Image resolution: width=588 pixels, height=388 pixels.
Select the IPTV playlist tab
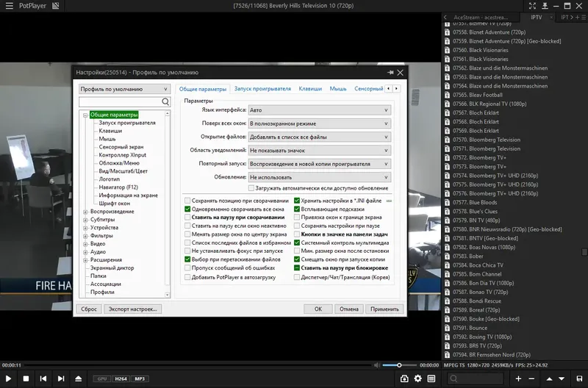pos(537,17)
